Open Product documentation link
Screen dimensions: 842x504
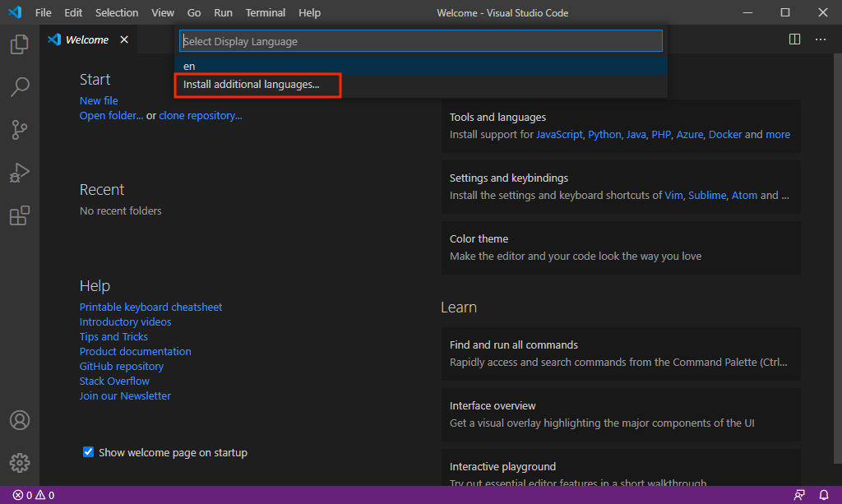point(136,352)
